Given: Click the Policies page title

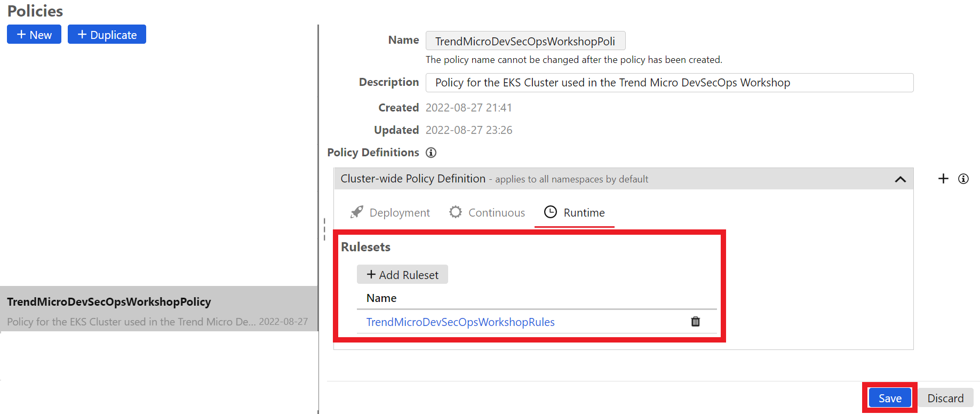Looking at the screenshot, I should click(35, 11).
